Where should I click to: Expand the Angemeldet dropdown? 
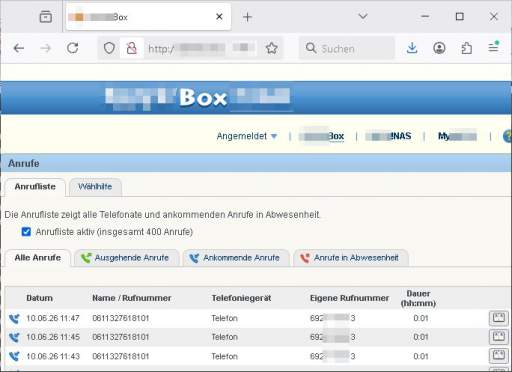point(247,136)
